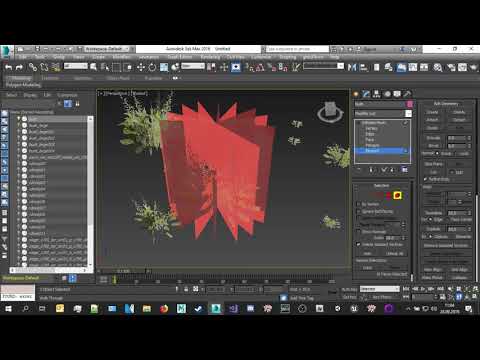Viewport: 480px width, 360px height.
Task: Open the Modifier List dropdown
Action: [383, 114]
